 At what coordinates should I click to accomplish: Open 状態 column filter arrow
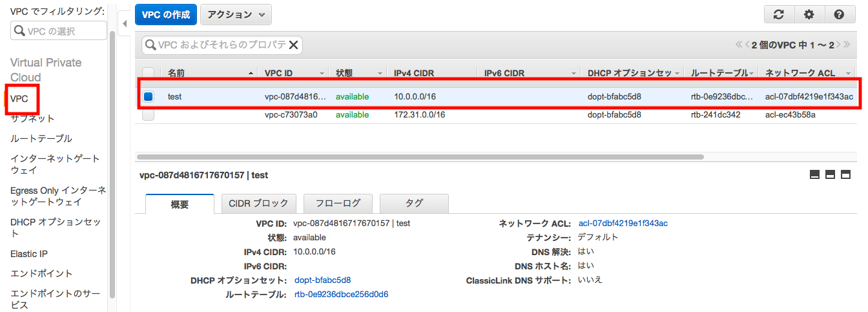pos(380,74)
